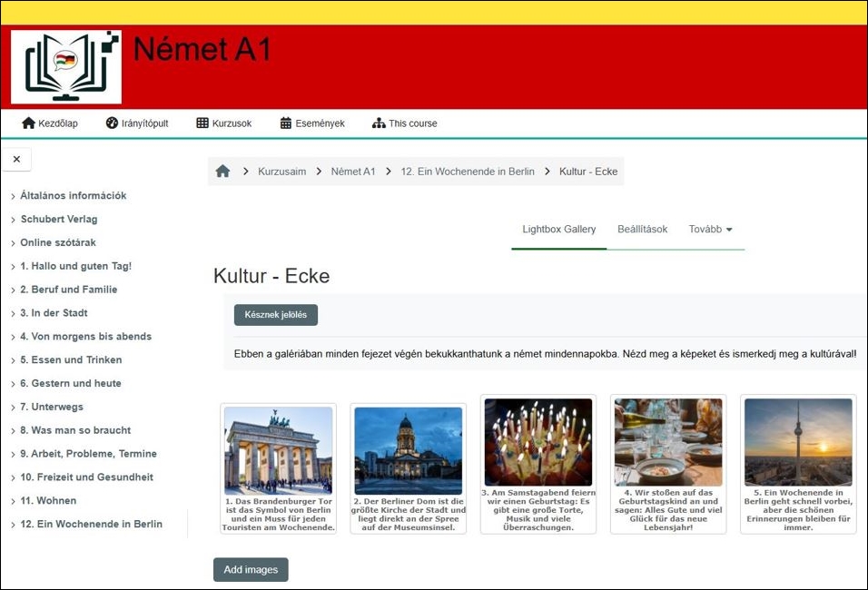This screenshot has width=868, height=590.
Task: Open the birthday cake candles image
Action: click(538, 443)
